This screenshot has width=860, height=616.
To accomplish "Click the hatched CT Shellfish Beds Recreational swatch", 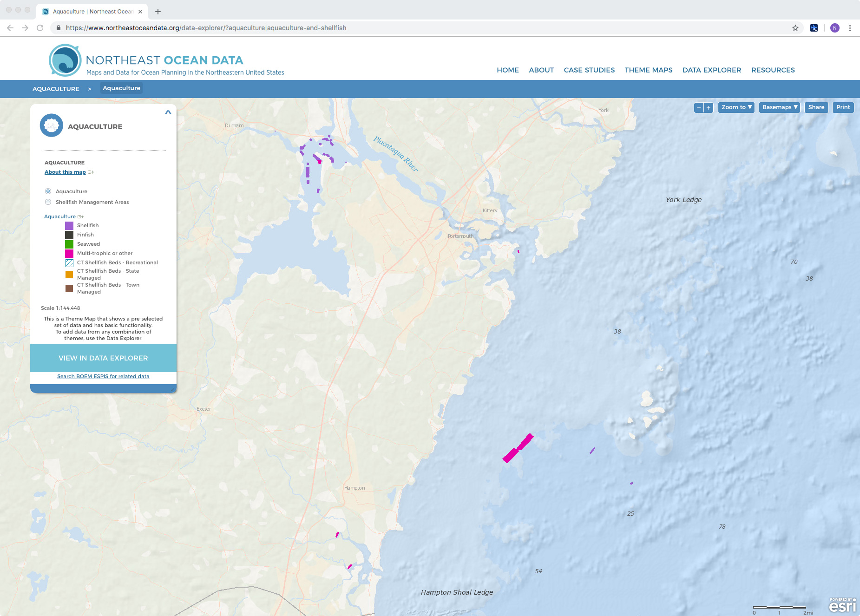I will coord(69,263).
